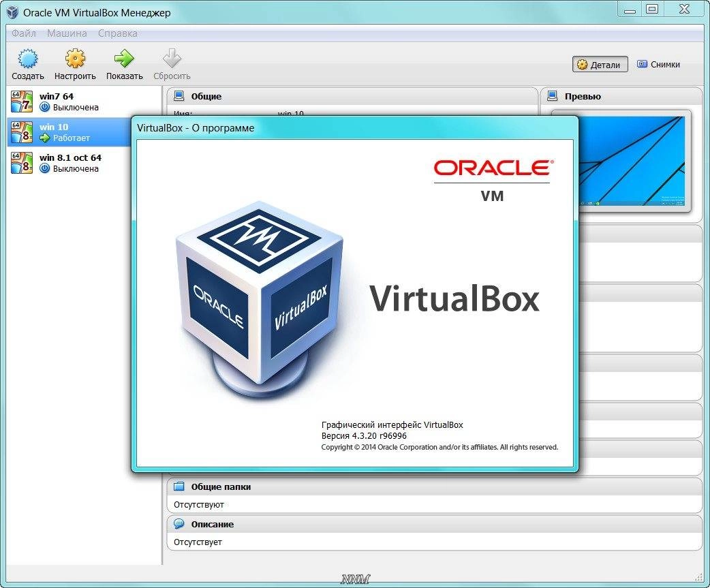
Task: Click the VirtualBox cube icon in title bar
Action: pyautogui.click(x=13, y=12)
